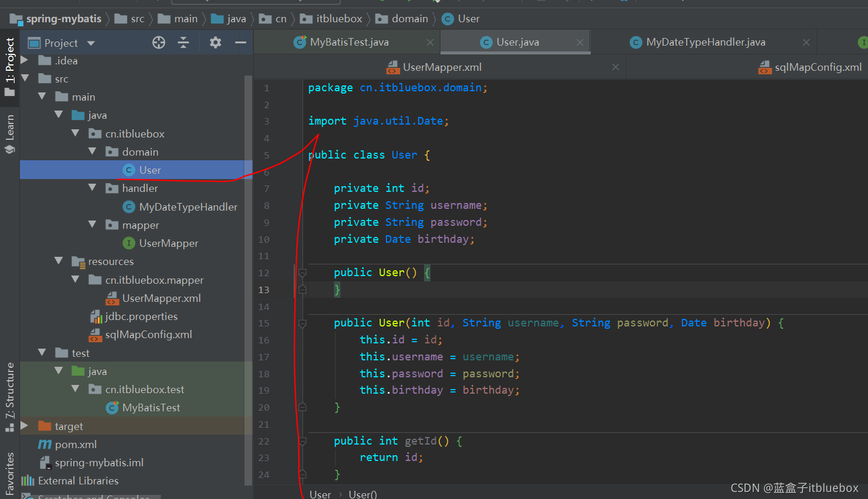Place cursor on 'private Date birthday' line
This screenshot has height=499, width=868.
(x=404, y=239)
